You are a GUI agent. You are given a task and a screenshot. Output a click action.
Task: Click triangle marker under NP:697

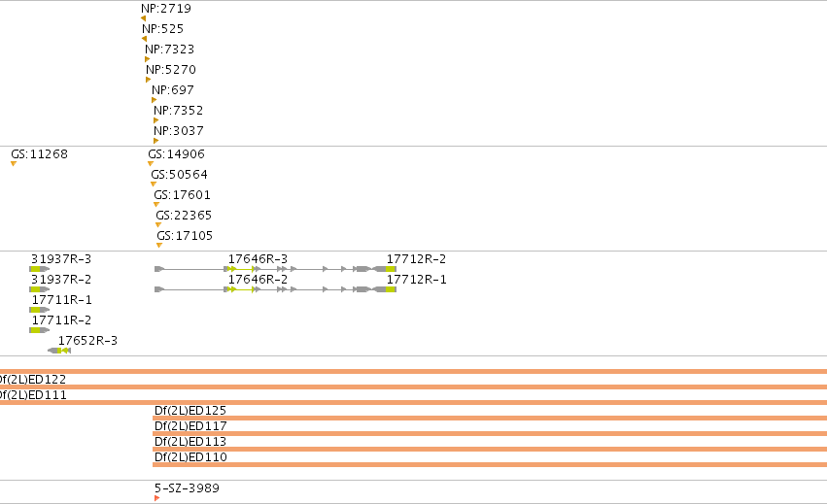click(154, 100)
